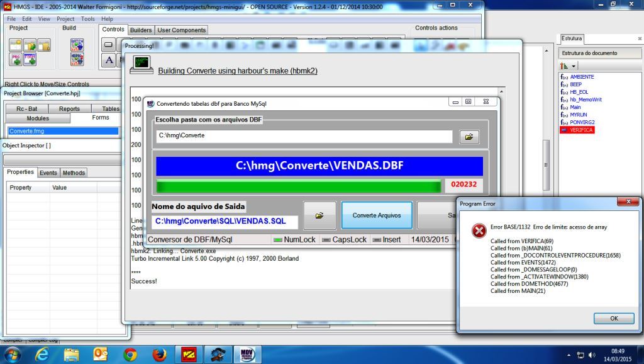Click the Converte Arquivos button
644x364 pixels.
[376, 215]
